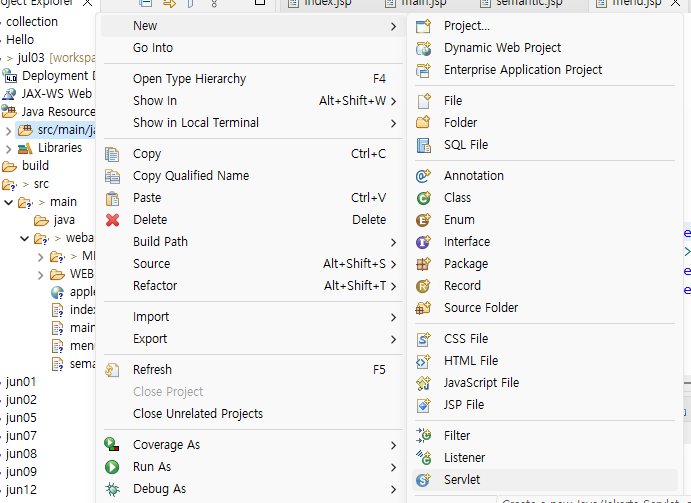The height and width of the screenshot is (503, 691).
Task: Select the collection project
Action: click(x=32, y=22)
